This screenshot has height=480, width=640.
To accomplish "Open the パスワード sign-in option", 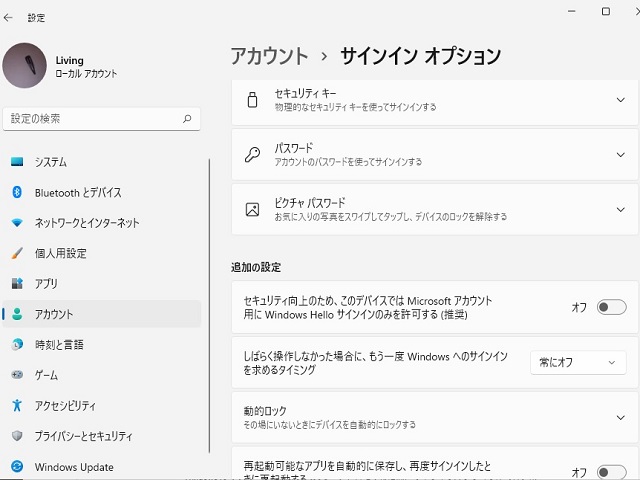I will (x=435, y=155).
